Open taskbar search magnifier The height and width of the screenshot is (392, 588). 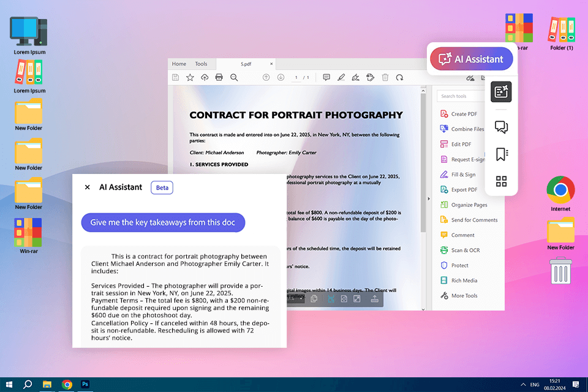pyautogui.click(x=28, y=385)
